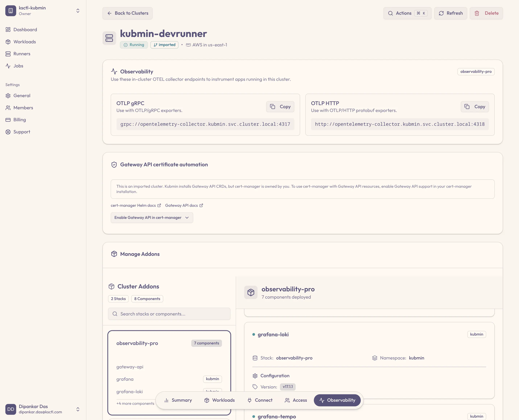
Task: Select the http collector endpoint text
Action: [400, 124]
